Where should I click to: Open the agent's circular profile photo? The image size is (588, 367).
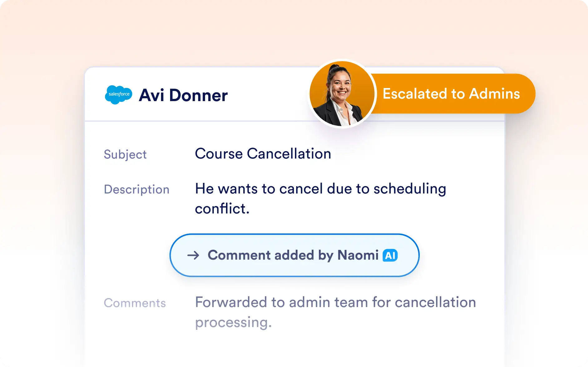[342, 94]
